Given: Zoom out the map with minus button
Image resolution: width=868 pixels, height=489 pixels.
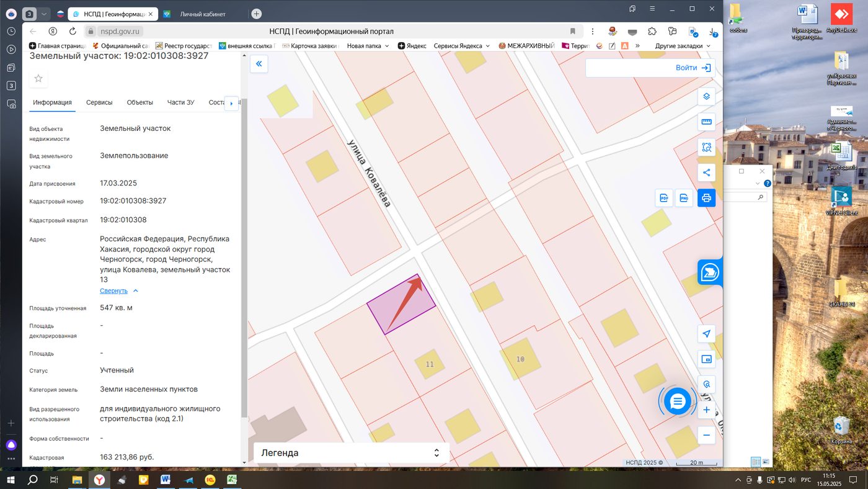Looking at the screenshot, I should [x=706, y=435].
